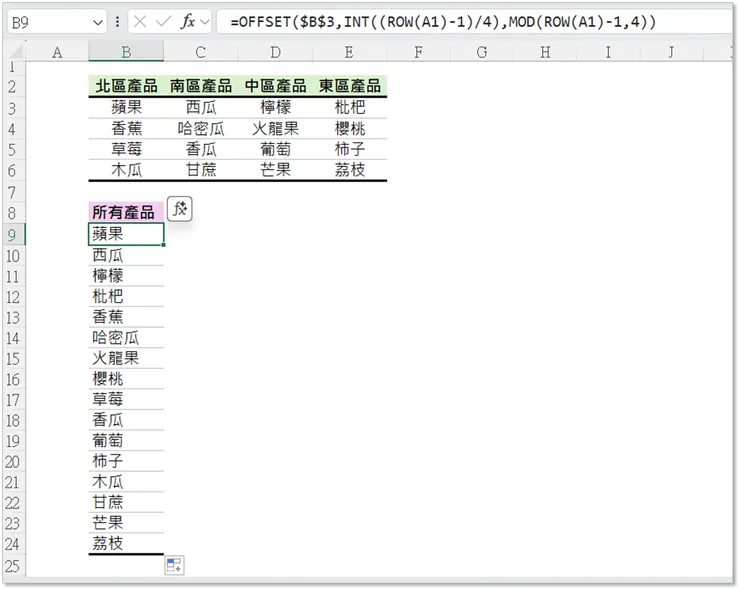This screenshot has height=590, width=740.
Task: Click cell B17 containing 草莓
Action: click(126, 399)
